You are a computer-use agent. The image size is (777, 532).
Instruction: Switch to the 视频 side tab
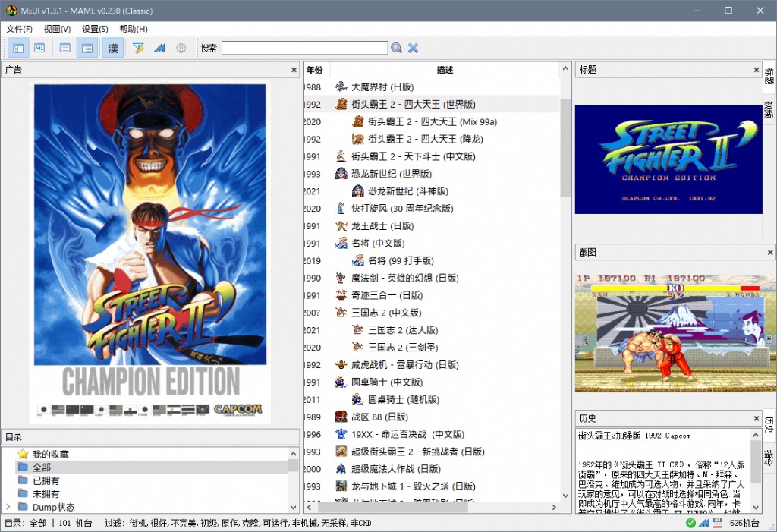[x=769, y=109]
